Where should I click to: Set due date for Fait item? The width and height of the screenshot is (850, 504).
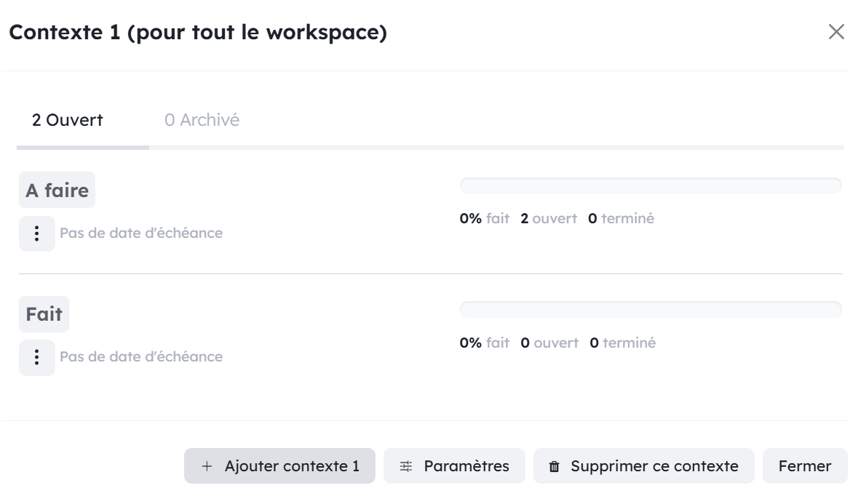coord(141,356)
